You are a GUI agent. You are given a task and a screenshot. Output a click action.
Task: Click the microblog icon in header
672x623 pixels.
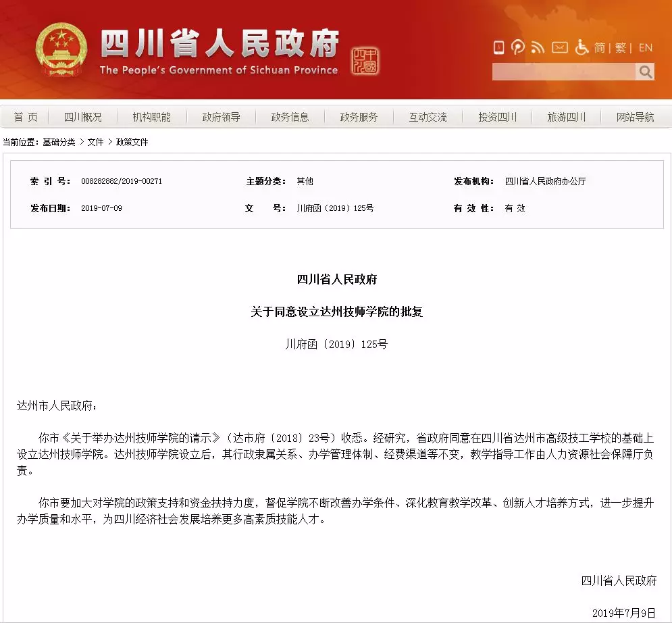click(518, 47)
